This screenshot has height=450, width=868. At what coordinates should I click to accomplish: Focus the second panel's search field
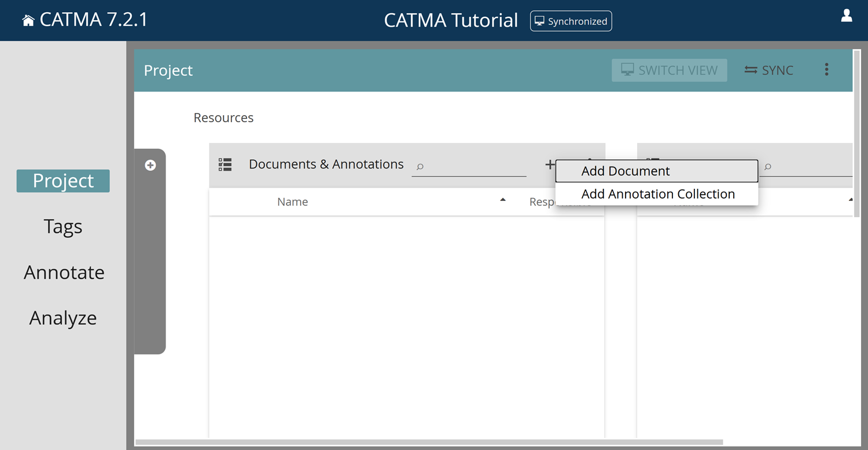pos(807,167)
